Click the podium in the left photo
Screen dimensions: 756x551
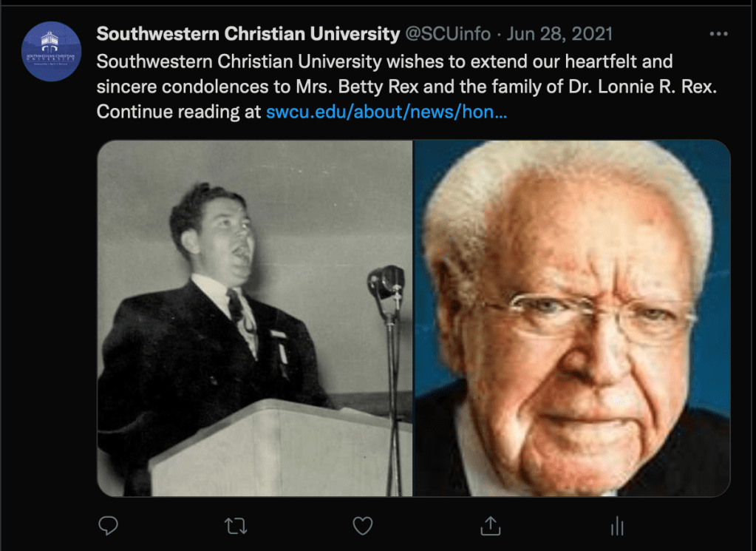pos(279,449)
